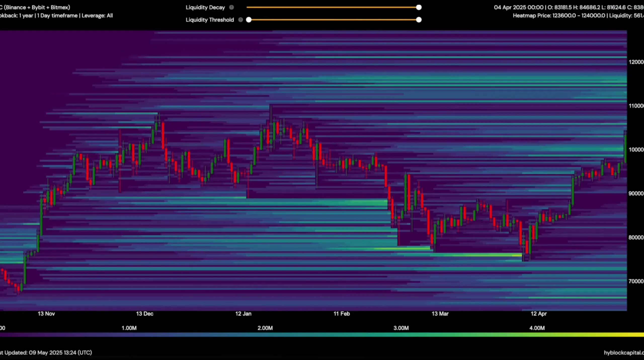This screenshot has width=644, height=360.
Task: Click the 12 Jan date label
Action: click(x=243, y=314)
